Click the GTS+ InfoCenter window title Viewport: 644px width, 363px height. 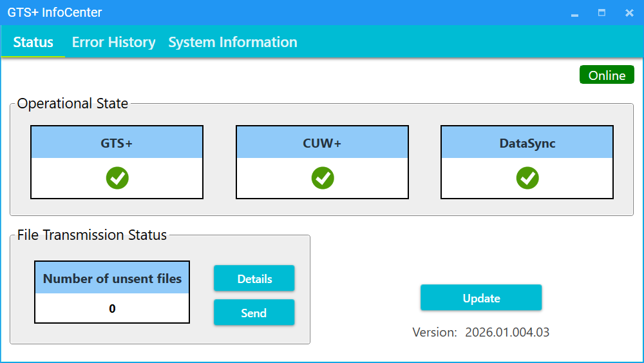pyautogui.click(x=55, y=13)
